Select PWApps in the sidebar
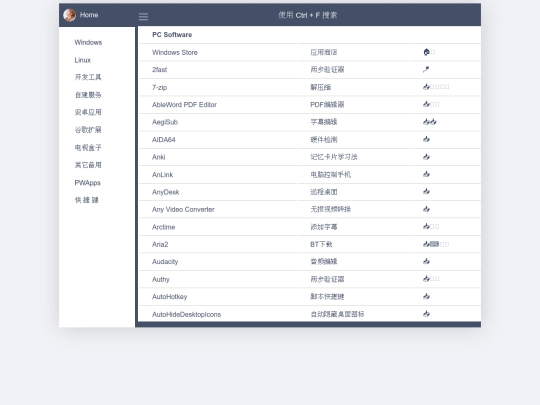 coord(87,183)
